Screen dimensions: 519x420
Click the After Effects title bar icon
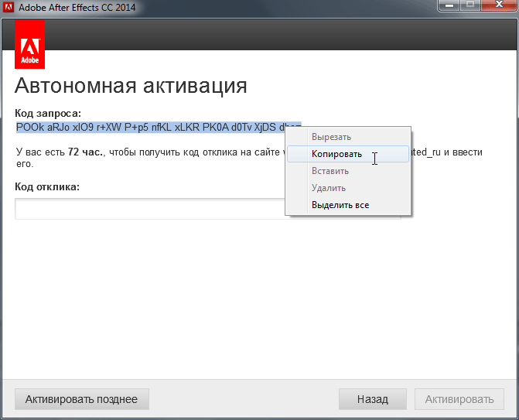pos(9,7)
